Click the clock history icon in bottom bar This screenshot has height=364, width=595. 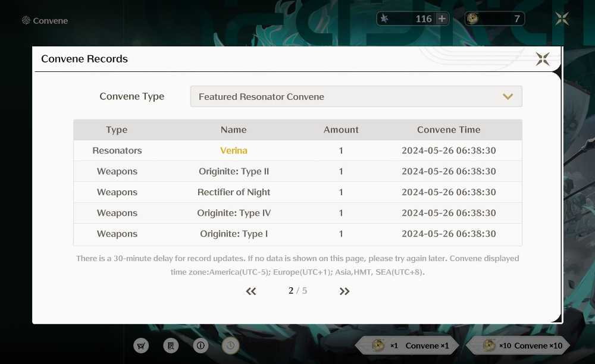230,346
